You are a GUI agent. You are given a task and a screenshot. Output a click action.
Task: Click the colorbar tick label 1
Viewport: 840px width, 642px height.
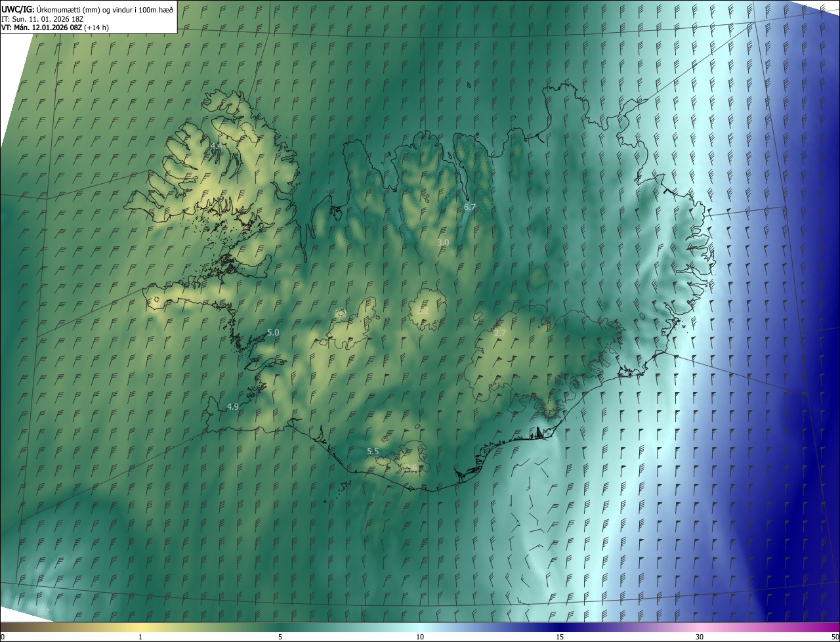140,637
